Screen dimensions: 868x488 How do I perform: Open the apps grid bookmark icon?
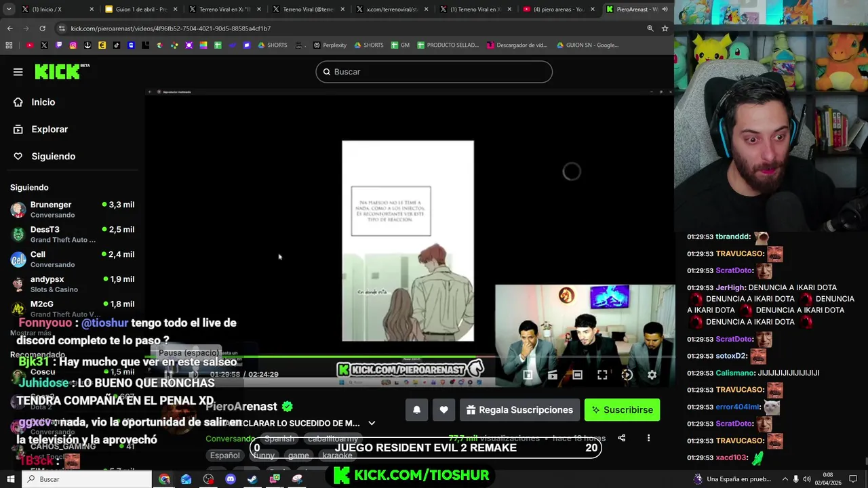(x=9, y=45)
